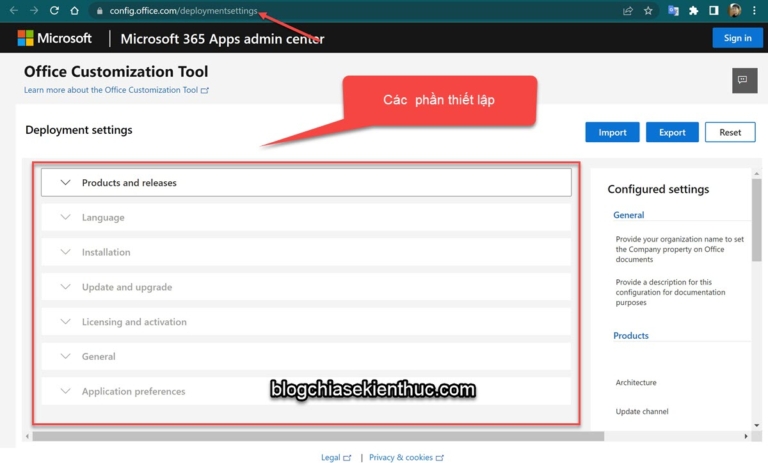This screenshot has width=768, height=463.
Task: Go back using browser back arrow
Action: [14, 10]
